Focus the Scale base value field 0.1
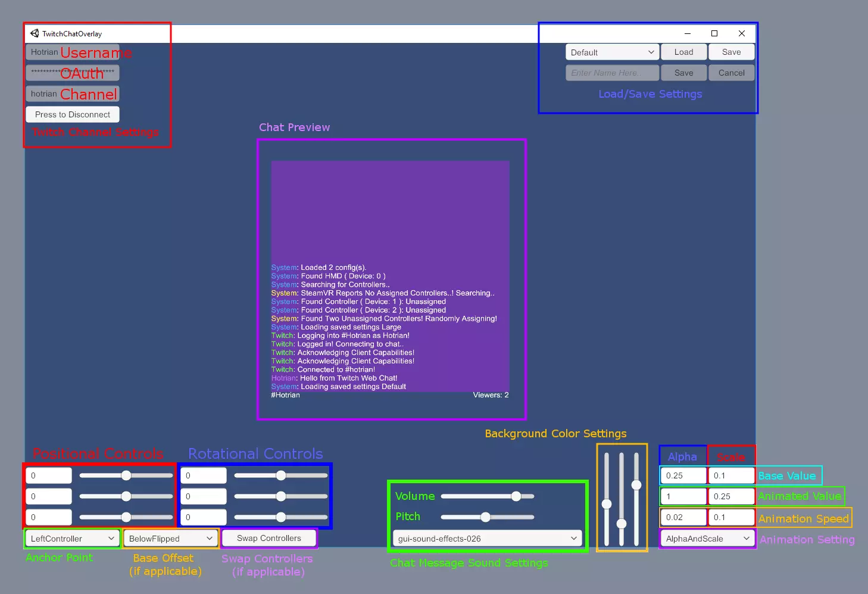 click(731, 475)
